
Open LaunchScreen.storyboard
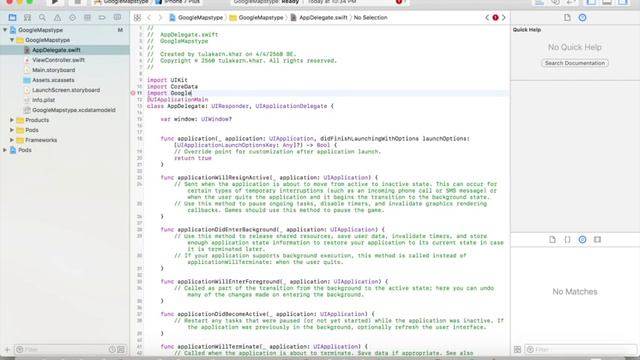click(x=65, y=90)
